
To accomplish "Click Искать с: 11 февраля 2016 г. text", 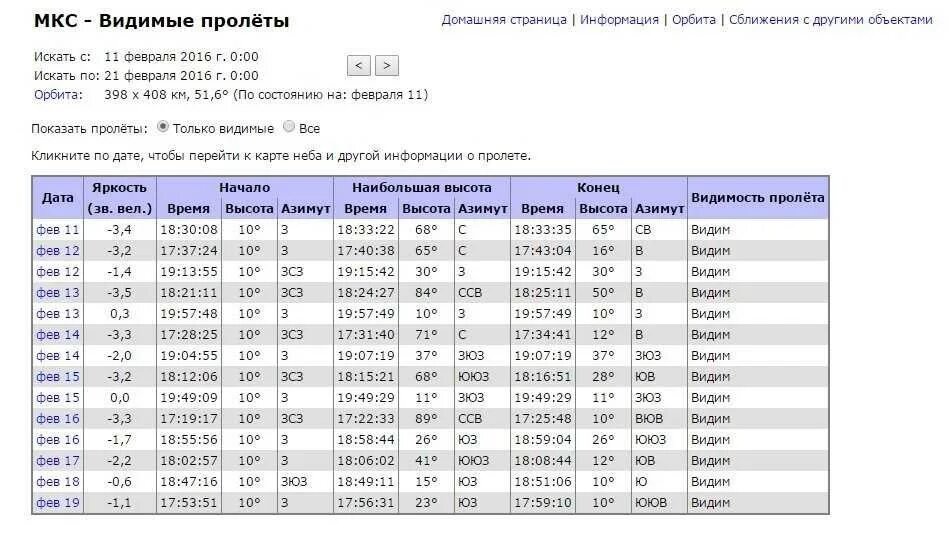I will (x=146, y=57).
